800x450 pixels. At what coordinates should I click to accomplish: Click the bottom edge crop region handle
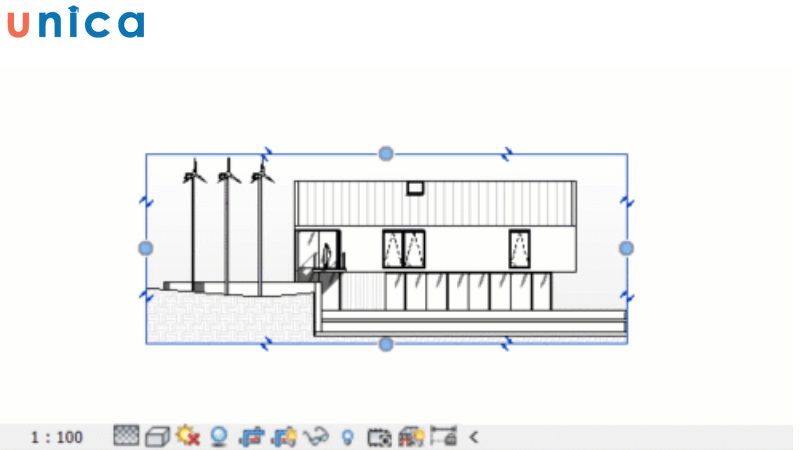(x=386, y=344)
